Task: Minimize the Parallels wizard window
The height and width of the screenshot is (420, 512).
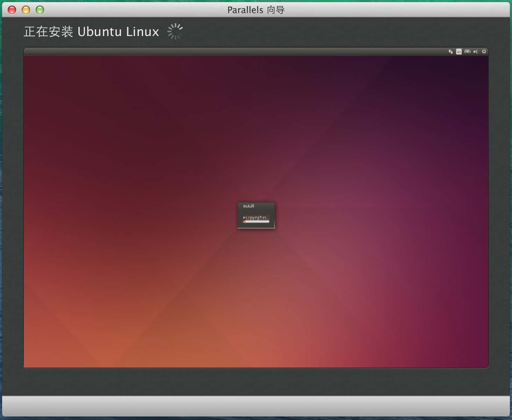Action: click(x=26, y=10)
